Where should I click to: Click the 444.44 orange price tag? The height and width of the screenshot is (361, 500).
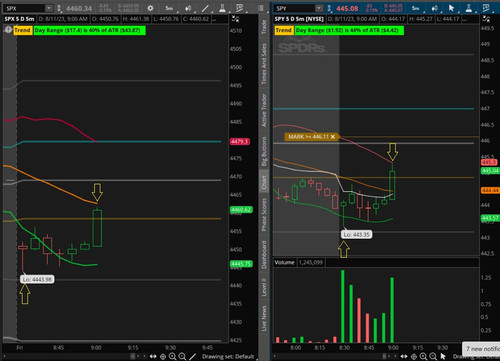point(490,190)
